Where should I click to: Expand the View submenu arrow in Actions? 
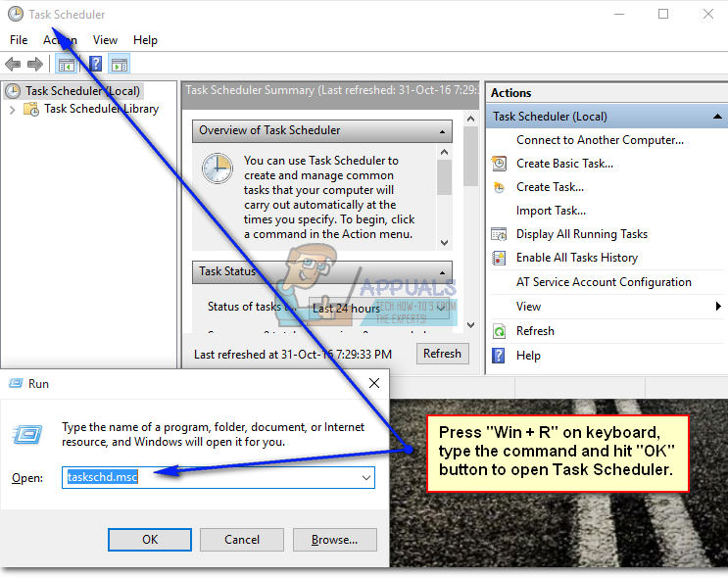coord(719,307)
